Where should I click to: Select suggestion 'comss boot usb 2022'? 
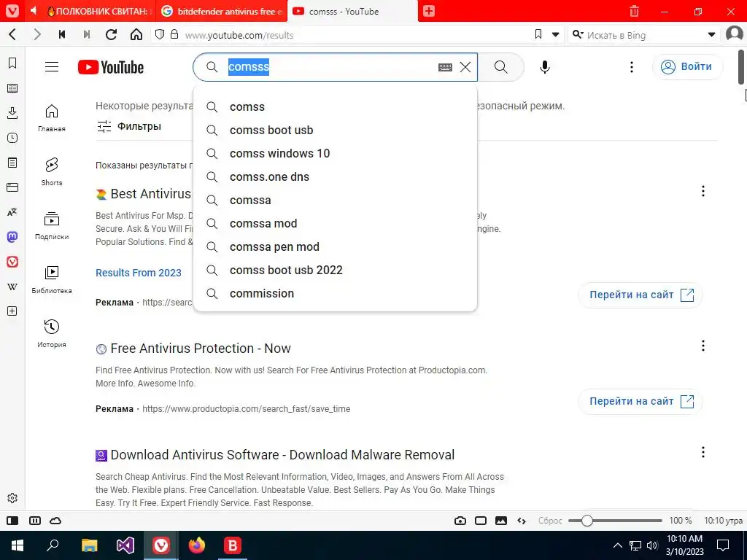click(x=335, y=270)
